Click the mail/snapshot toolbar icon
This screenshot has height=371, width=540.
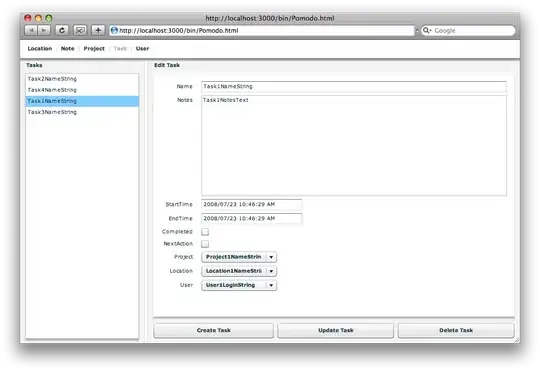pos(80,30)
